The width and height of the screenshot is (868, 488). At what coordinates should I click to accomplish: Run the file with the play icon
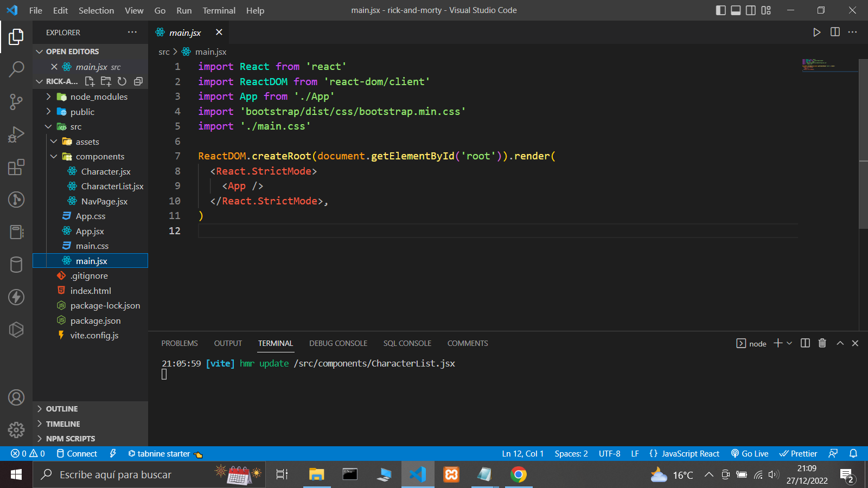816,33
